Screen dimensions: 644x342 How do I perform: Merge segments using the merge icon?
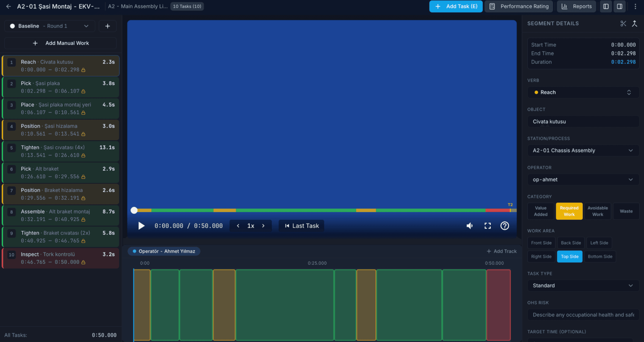point(635,23)
